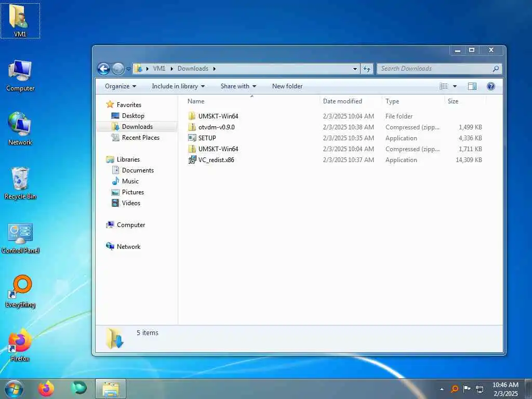Click the search magnifier icon
Screen dimensions: 532x399
click(x=496, y=69)
